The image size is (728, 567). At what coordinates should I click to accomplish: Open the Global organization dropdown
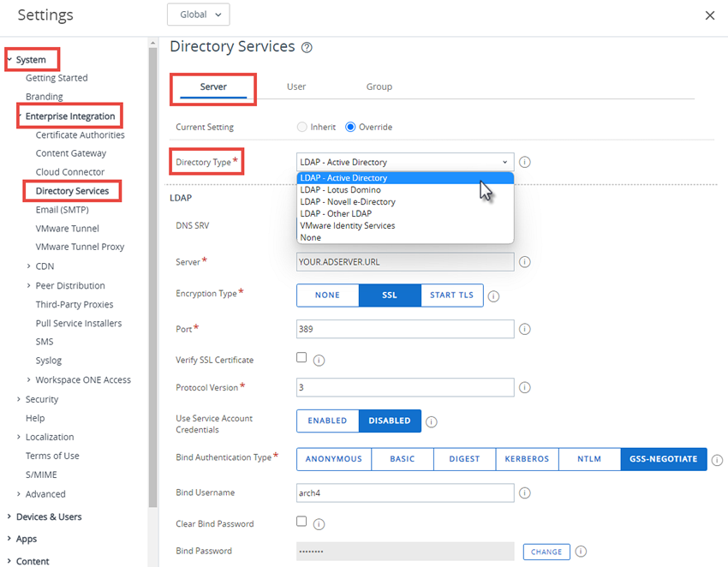coord(198,15)
